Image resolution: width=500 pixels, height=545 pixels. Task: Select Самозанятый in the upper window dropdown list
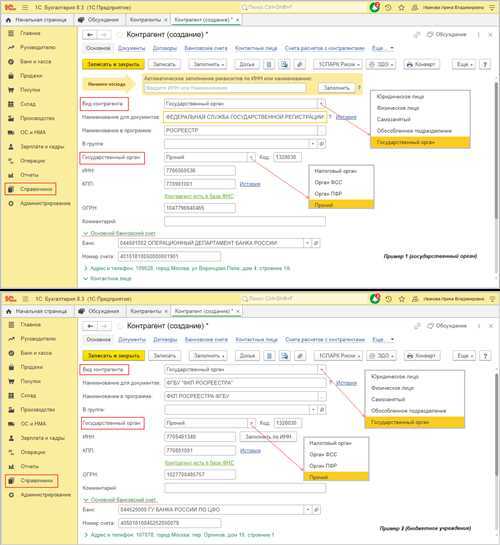click(420, 119)
